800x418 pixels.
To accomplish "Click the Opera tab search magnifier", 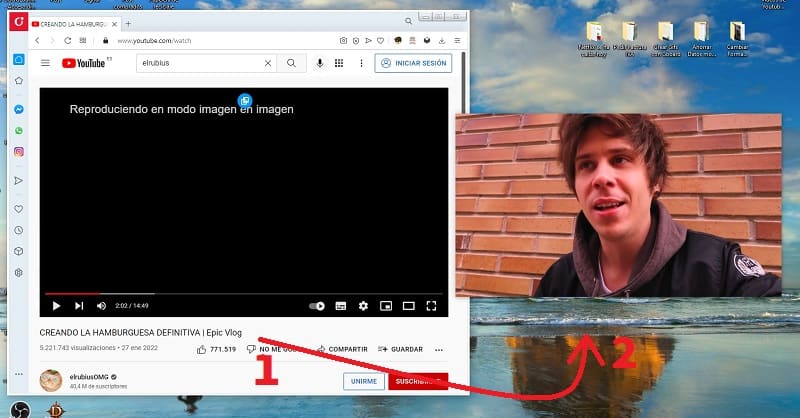I will coord(408,21).
